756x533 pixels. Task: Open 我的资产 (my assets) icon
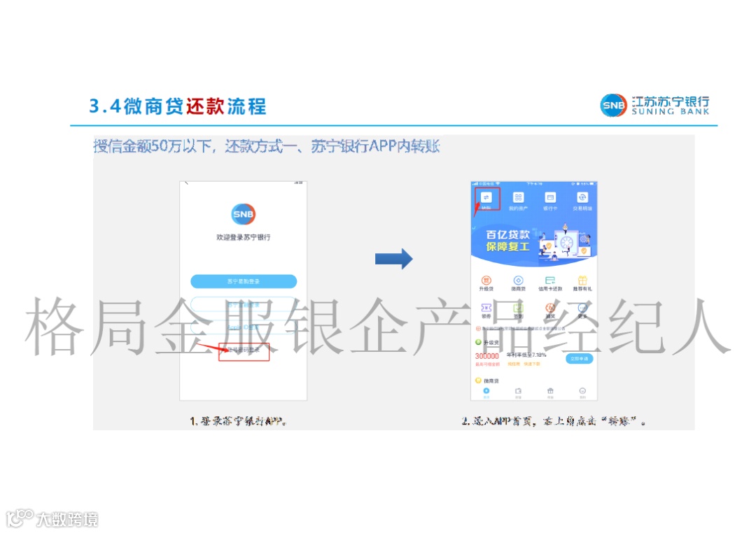[518, 201]
